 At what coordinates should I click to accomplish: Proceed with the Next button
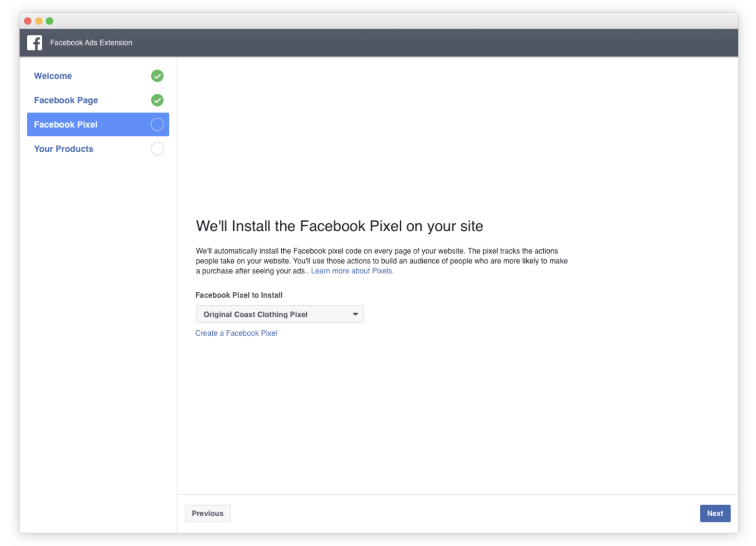715,513
